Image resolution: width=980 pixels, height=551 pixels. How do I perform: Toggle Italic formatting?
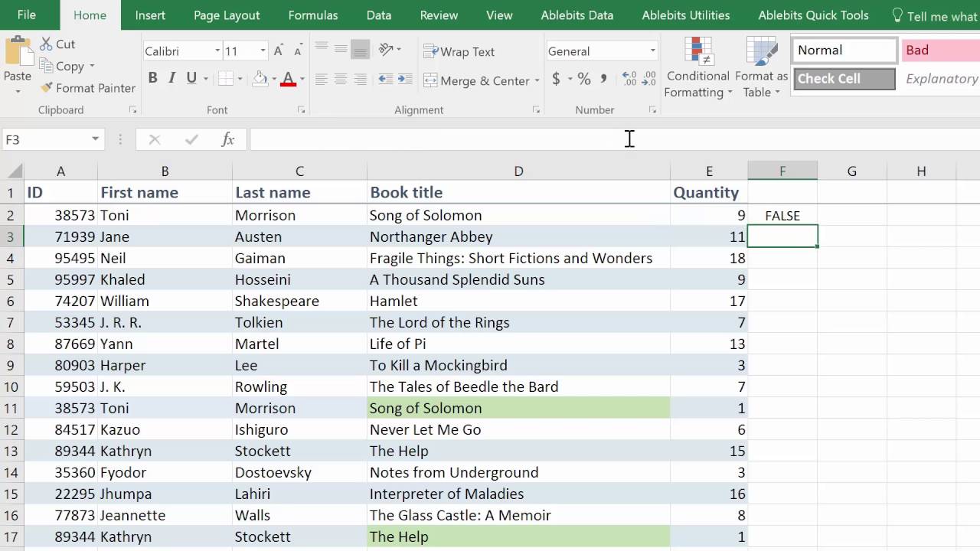point(171,78)
